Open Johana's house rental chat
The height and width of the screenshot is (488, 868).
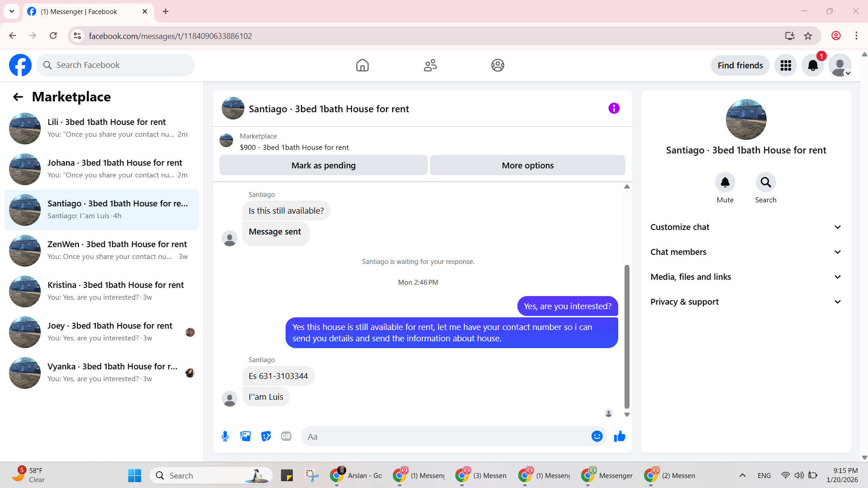click(102, 169)
